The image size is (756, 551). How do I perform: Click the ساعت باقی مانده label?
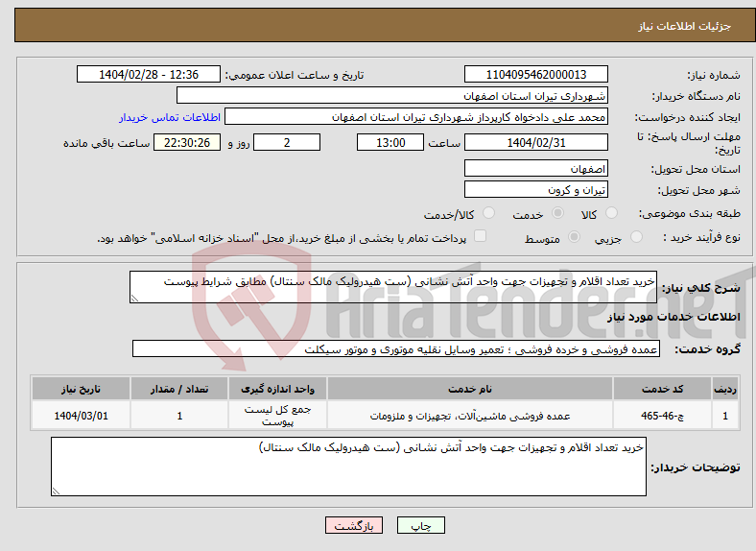106,143
